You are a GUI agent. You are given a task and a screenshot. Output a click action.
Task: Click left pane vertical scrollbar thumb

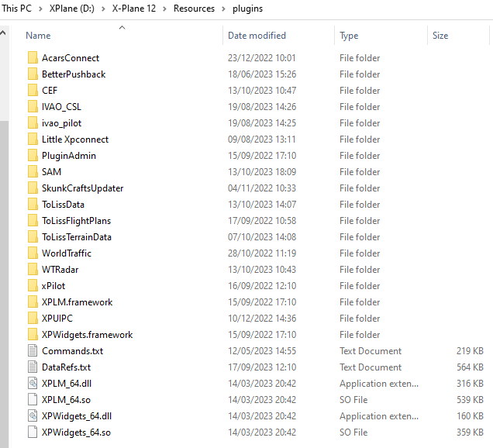(x=4, y=284)
